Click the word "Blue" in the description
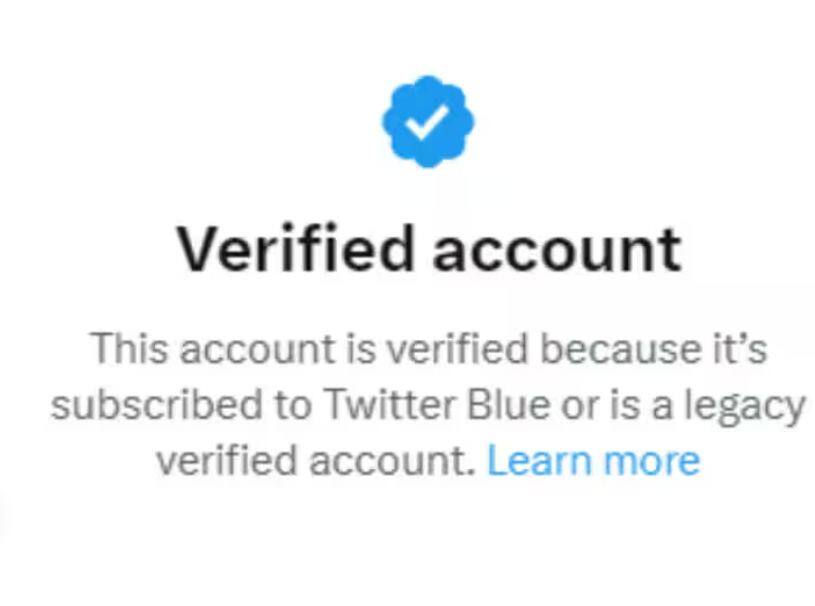This screenshot has width=815, height=606. (508, 404)
